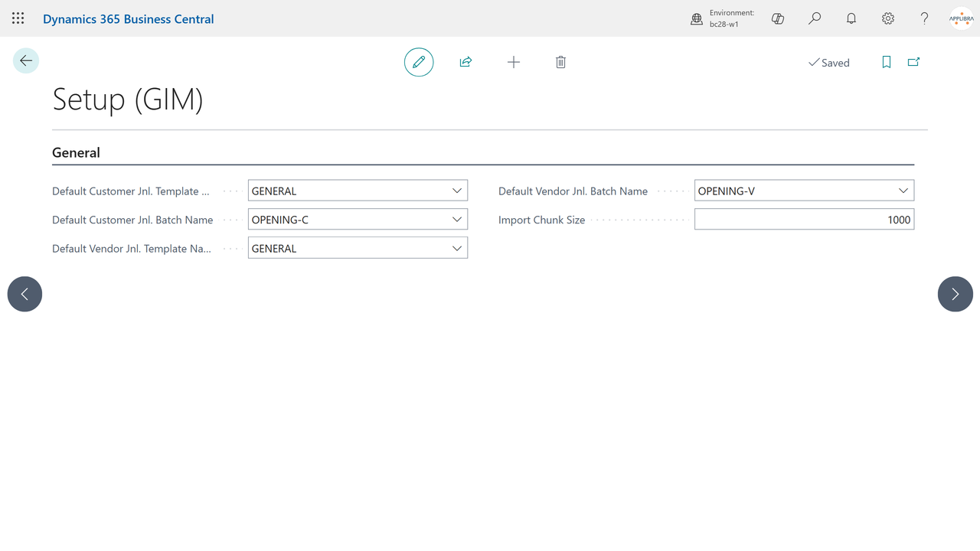Toggle edit mode with pencil icon
Screen dimensions: 980x551
(419, 62)
